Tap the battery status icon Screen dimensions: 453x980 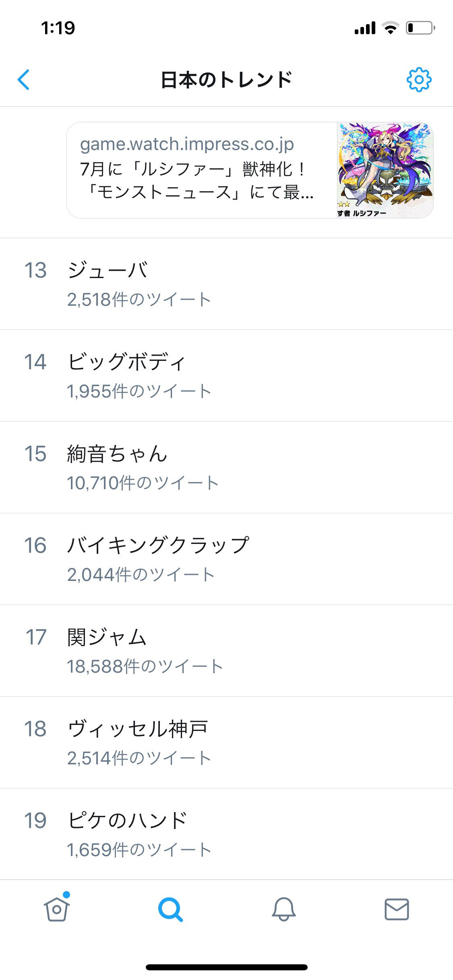click(x=420, y=28)
